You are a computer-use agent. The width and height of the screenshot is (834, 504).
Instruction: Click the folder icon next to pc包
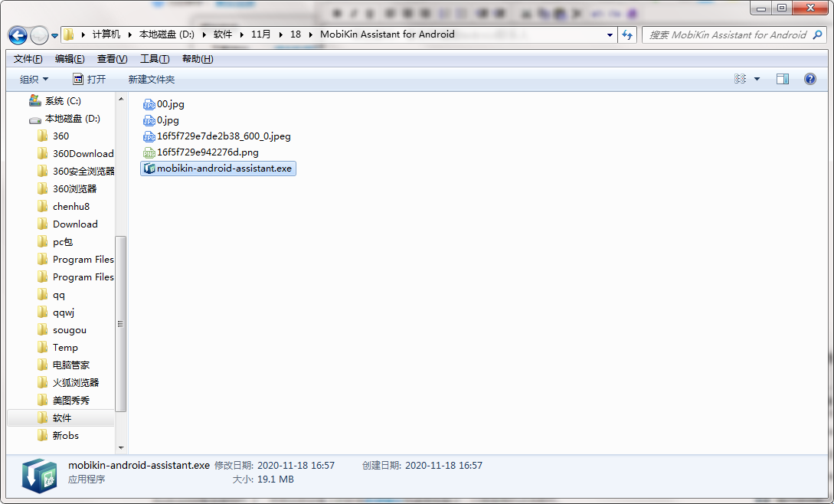pyautogui.click(x=43, y=241)
